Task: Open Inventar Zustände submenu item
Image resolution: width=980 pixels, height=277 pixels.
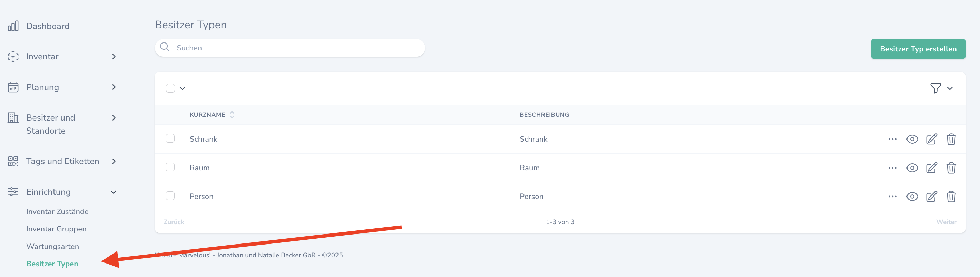Action: 57,211
